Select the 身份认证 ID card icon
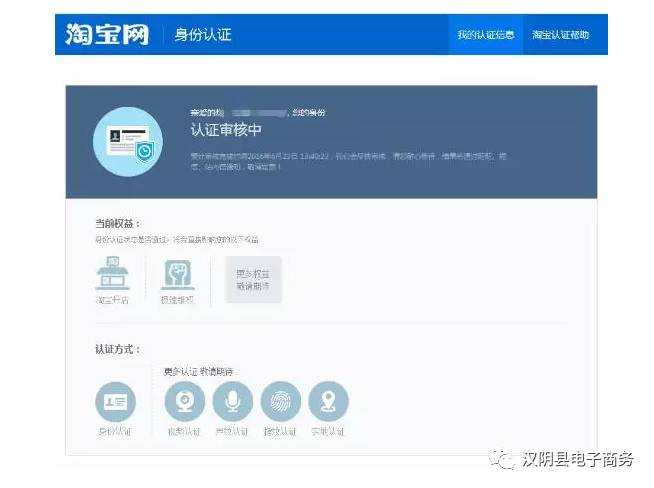The image size is (654, 488). click(x=116, y=402)
